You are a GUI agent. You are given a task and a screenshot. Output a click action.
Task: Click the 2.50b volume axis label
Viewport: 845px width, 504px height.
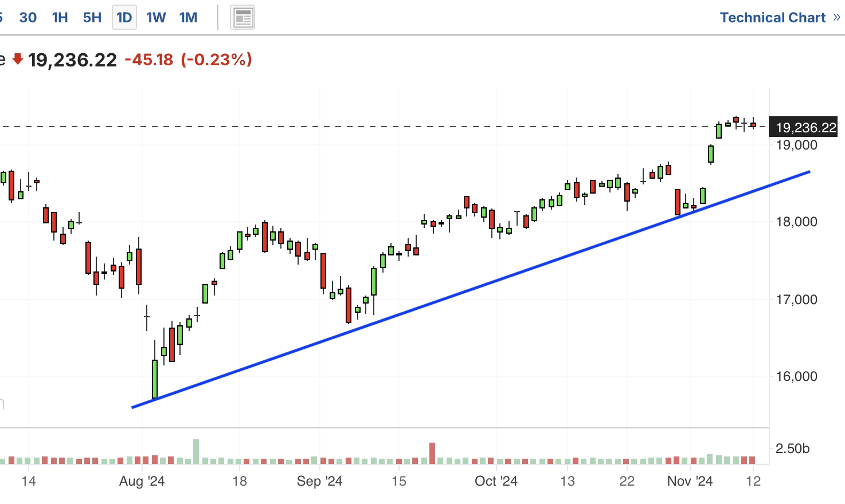tap(792, 448)
